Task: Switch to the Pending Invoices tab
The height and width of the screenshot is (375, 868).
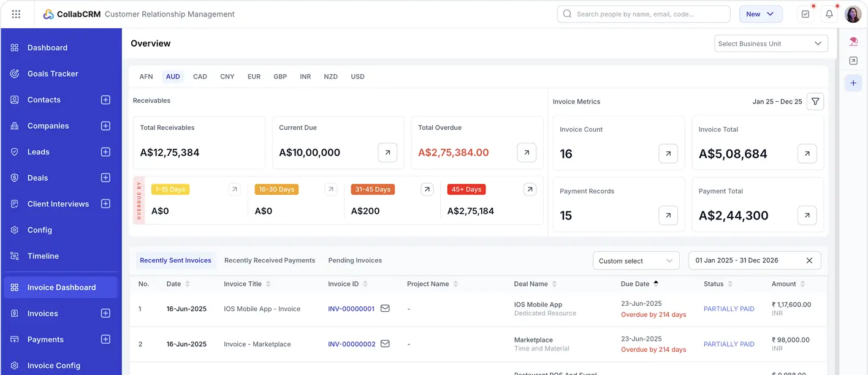Action: click(355, 260)
